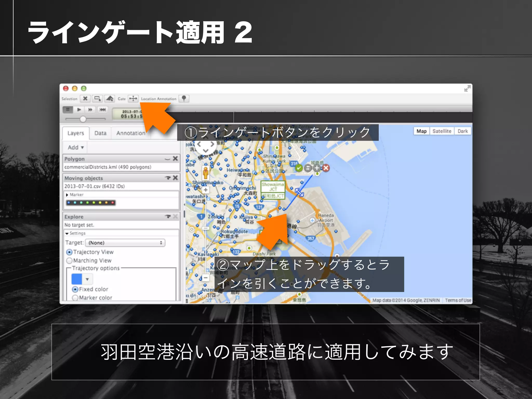Click the location annotation pin button
This screenshot has height=399, width=532.
point(184,99)
